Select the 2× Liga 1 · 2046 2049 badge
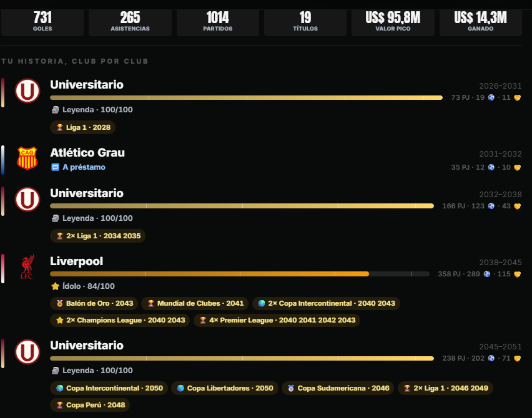The image size is (532, 418). [x=445, y=388]
